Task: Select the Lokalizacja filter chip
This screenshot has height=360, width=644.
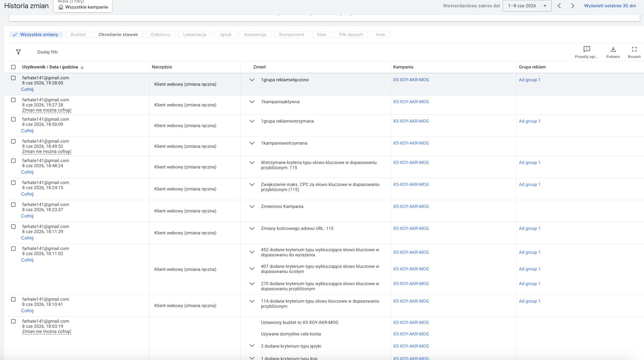Action: pos(195,34)
